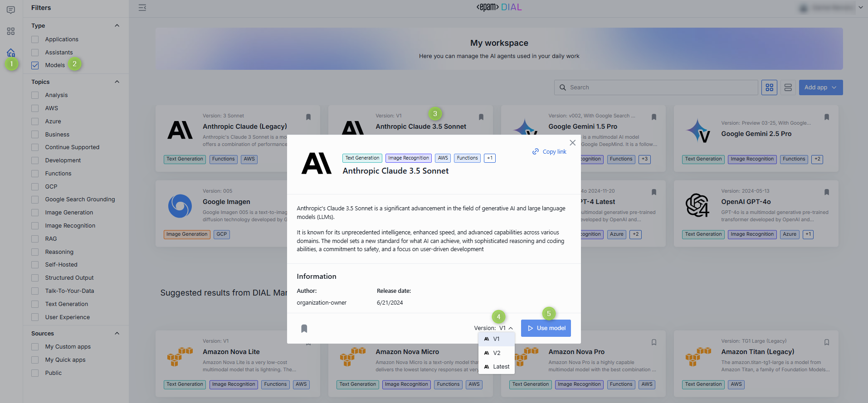Open the Anthropic Claude (Legacy) card
This screenshot has width=868, height=403.
[238, 138]
